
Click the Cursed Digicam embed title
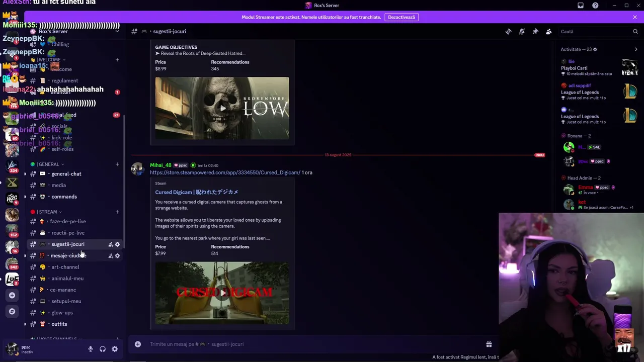tap(197, 192)
